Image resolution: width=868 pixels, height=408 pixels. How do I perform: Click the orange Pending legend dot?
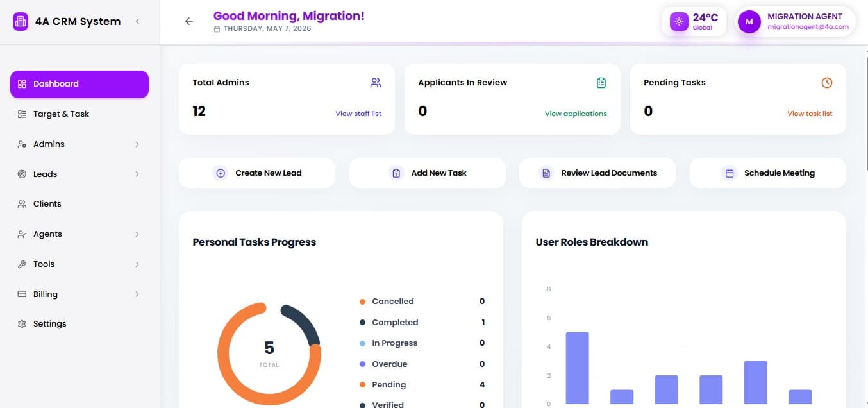[362, 385]
